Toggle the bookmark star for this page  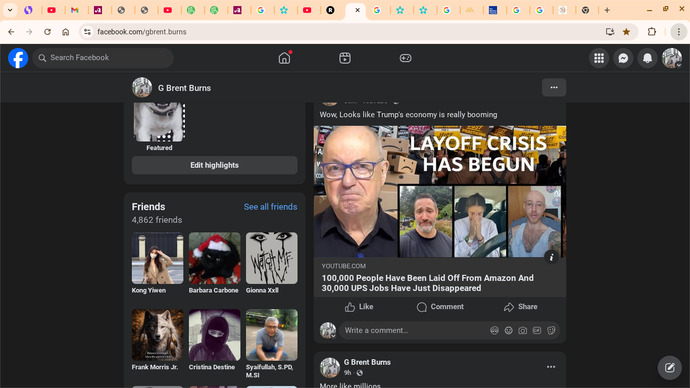pyautogui.click(x=626, y=32)
